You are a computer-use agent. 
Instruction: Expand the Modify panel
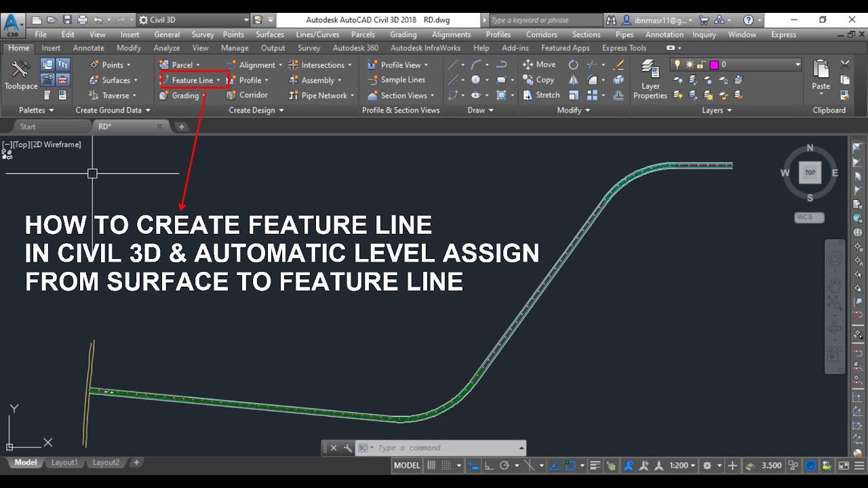tap(574, 110)
